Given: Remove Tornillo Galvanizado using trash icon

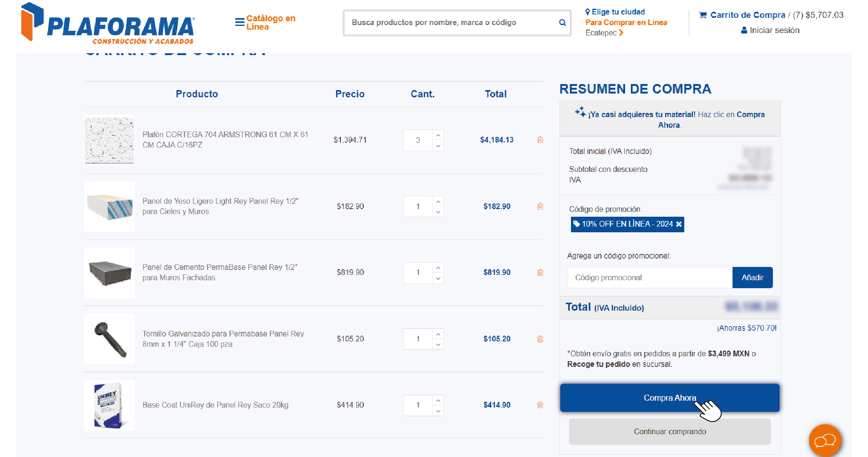Looking at the screenshot, I should 540,339.
